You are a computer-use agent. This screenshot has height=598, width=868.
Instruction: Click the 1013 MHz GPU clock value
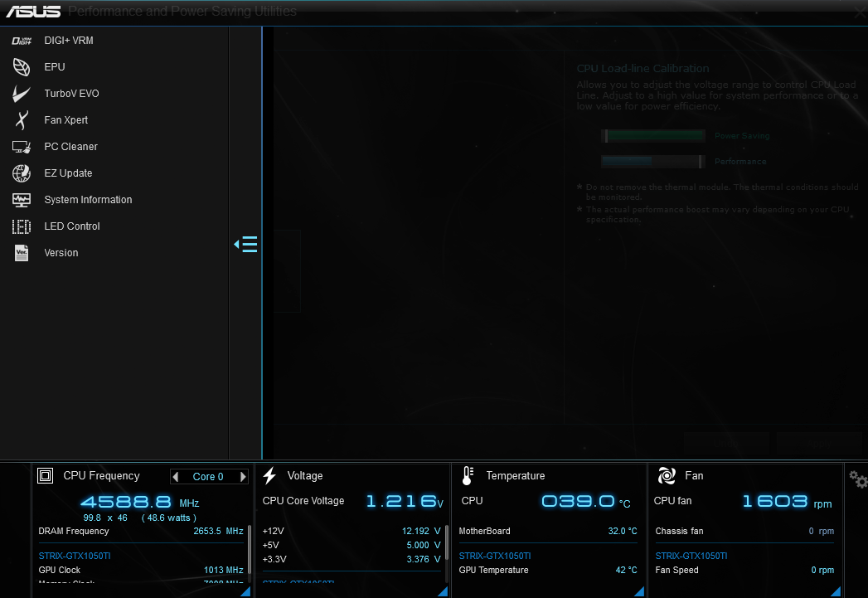224,570
